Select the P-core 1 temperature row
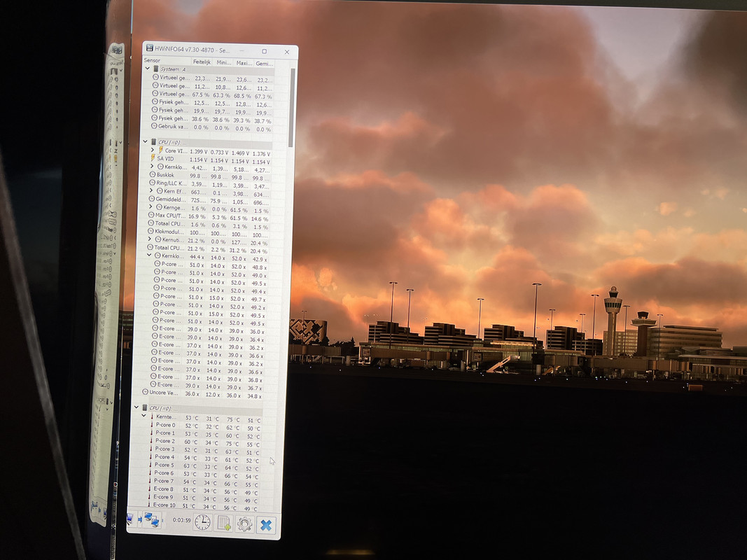The image size is (747, 560). 204,434
